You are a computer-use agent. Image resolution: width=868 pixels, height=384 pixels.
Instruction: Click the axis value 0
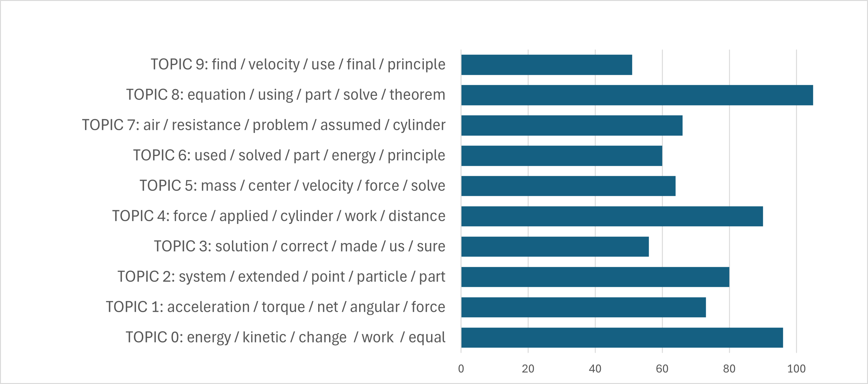pos(461,369)
